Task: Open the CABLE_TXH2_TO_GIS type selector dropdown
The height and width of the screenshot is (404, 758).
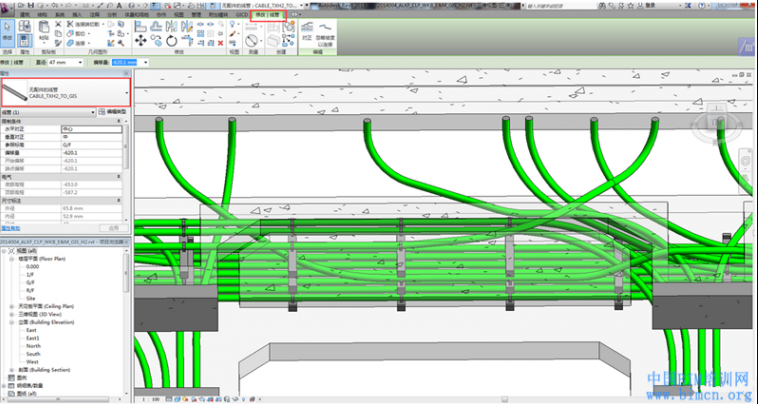Action: (x=126, y=93)
